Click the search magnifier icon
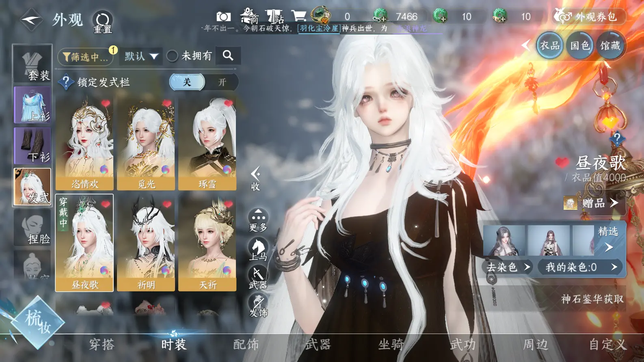 228,56
